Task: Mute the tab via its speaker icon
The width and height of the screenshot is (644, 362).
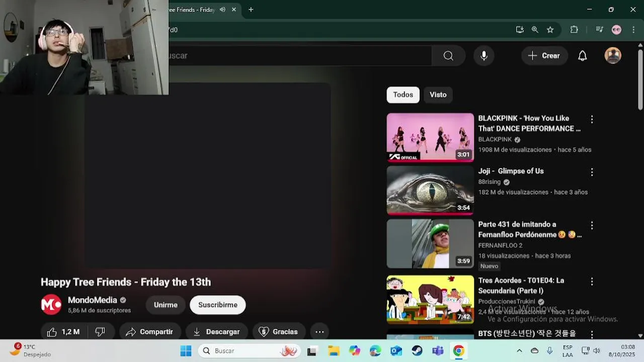Action: (x=222, y=10)
